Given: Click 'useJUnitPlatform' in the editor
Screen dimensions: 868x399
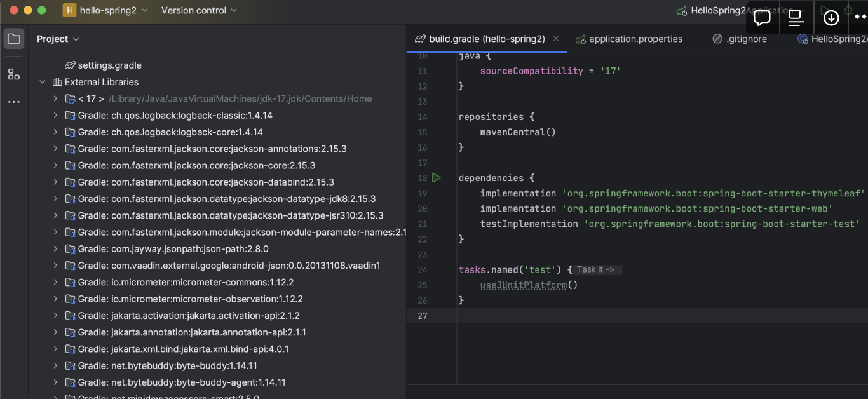Looking at the screenshot, I should [x=523, y=285].
